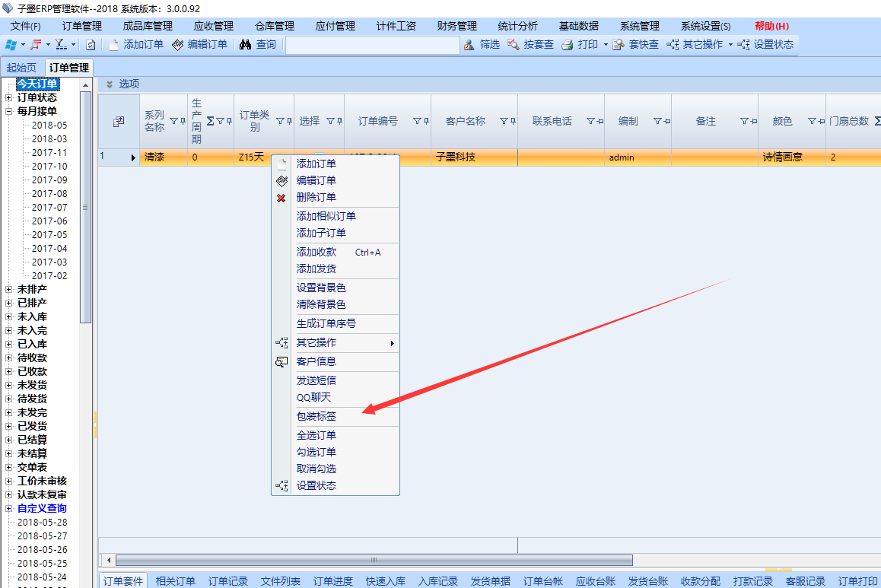Click the horizontal scrollbar under the grid
This screenshot has width=881, height=588.
point(373,560)
